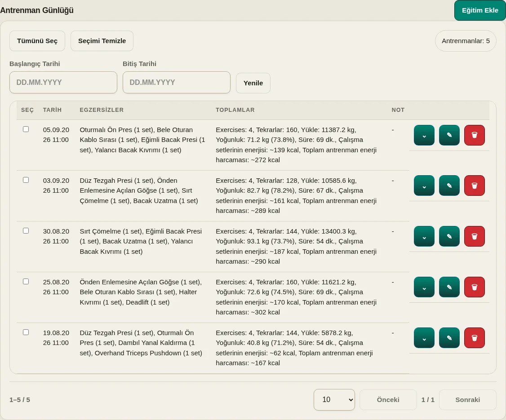Screen dimensions: 506x420
Task: Click exercises text with Overhand Triceps Pushdown
Action: coord(141,343)
